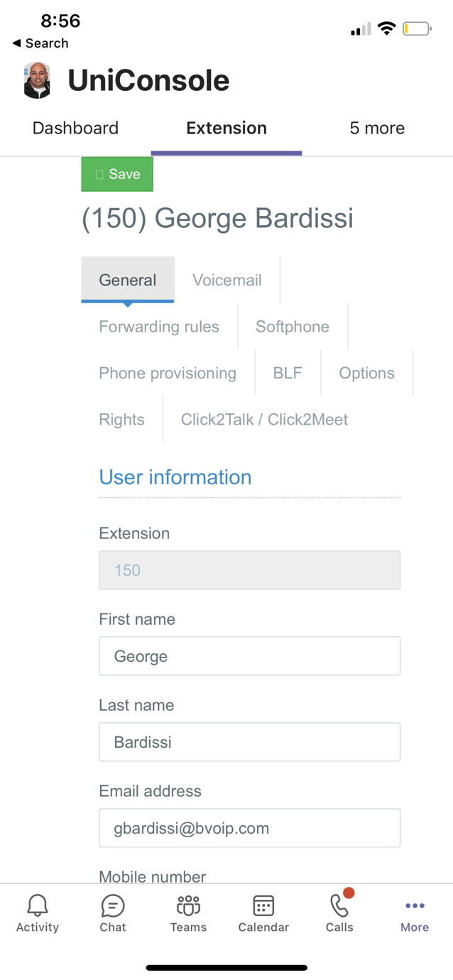453x980 pixels.
Task: Tap the UniConsole profile avatar
Action: tap(37, 80)
